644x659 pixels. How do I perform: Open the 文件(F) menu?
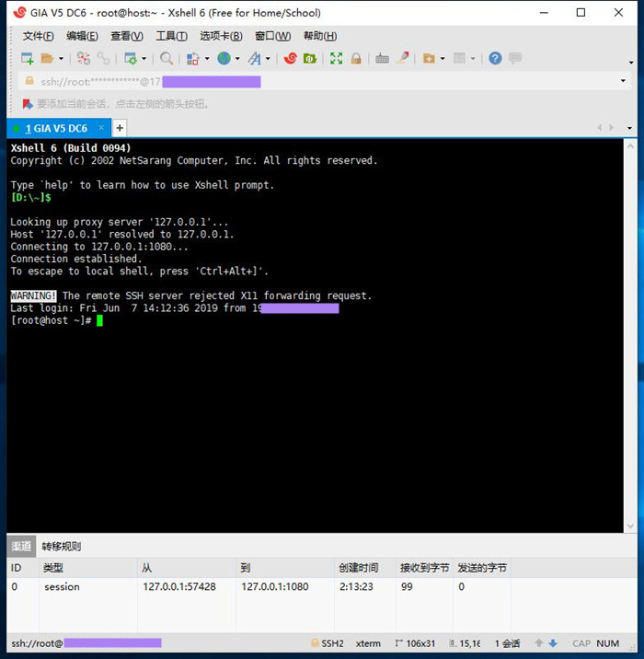39,36
